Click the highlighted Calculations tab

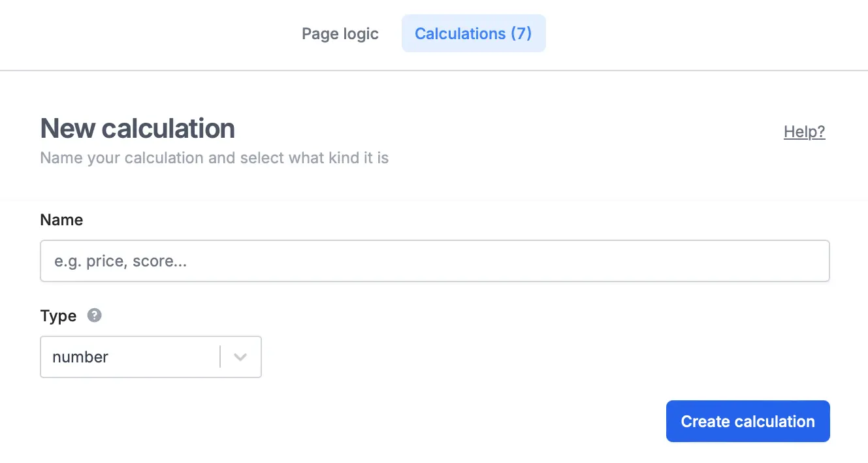474,33
